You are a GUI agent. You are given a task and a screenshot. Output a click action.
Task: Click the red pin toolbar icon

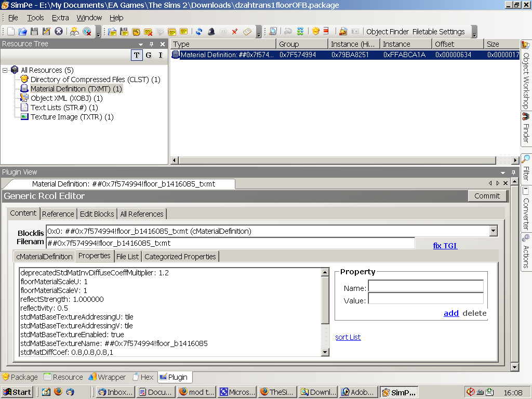234,32
